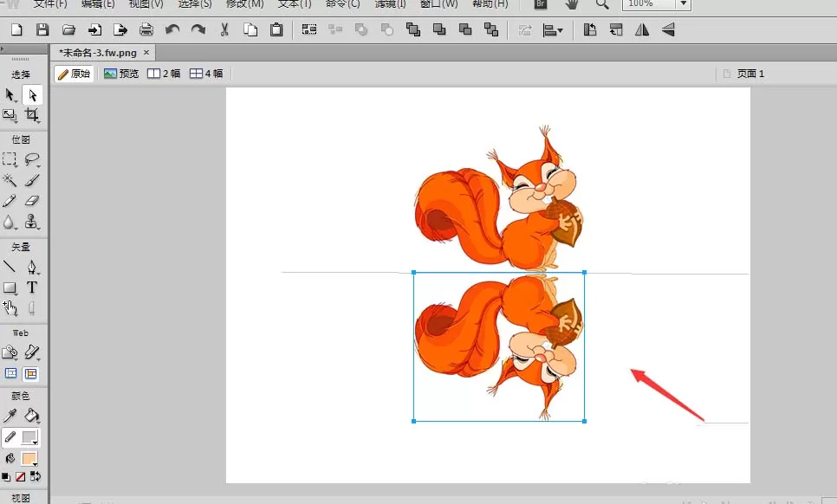Image resolution: width=837 pixels, height=504 pixels.
Task: Choose the Magic Wand tool
Action: pyautogui.click(x=10, y=180)
